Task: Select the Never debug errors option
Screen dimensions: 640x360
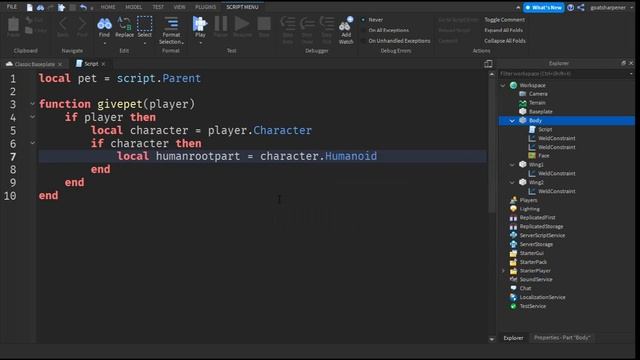Action: coord(372,20)
